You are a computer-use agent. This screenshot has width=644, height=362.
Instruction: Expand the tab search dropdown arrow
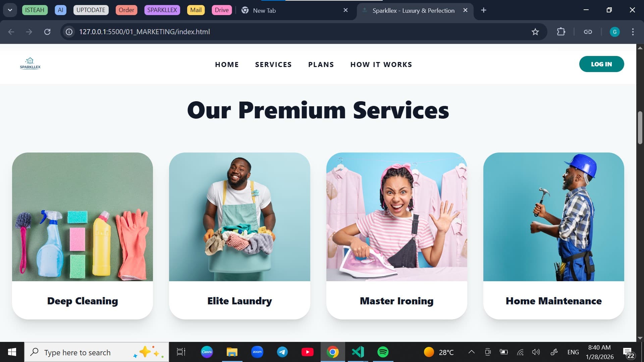click(x=10, y=10)
